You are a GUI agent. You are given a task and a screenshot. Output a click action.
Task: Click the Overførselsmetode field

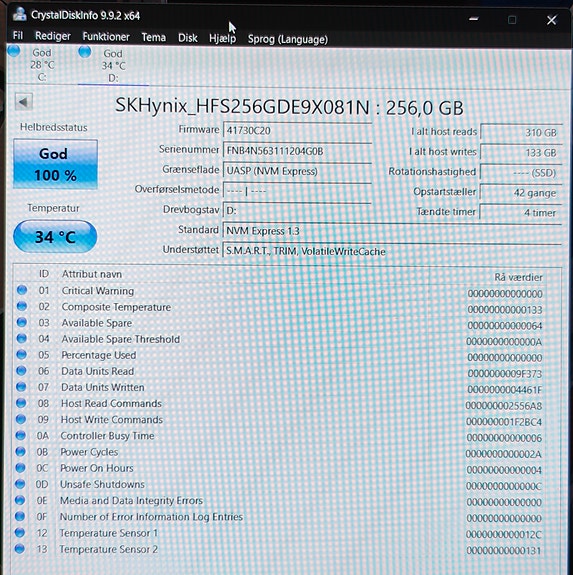pyautogui.click(x=297, y=191)
